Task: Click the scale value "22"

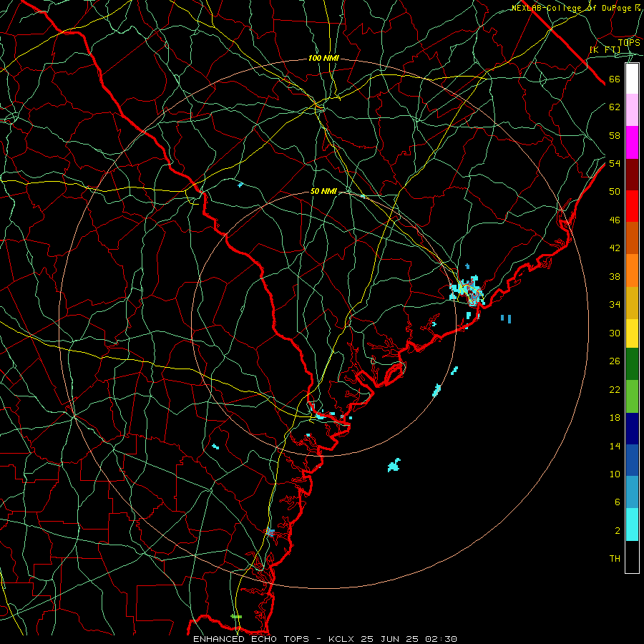Action: tap(615, 389)
